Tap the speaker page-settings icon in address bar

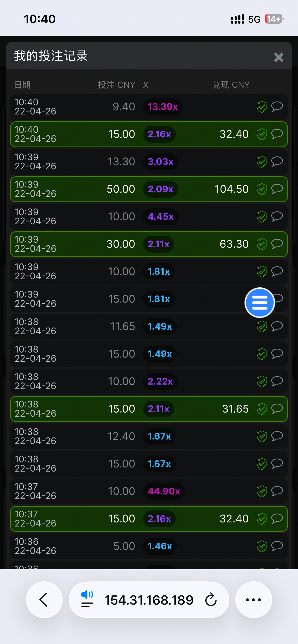click(x=87, y=599)
